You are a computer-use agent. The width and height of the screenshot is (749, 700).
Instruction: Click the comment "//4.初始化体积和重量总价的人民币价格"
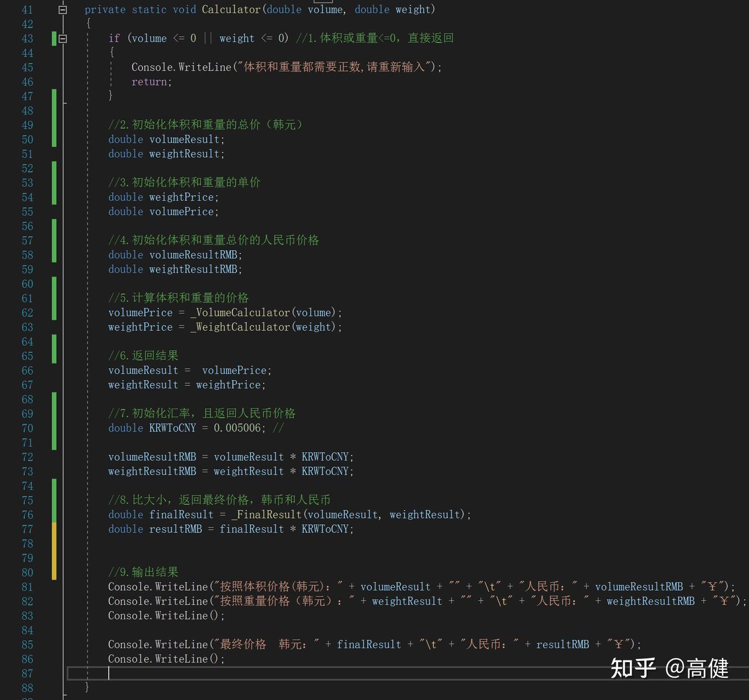tap(214, 240)
